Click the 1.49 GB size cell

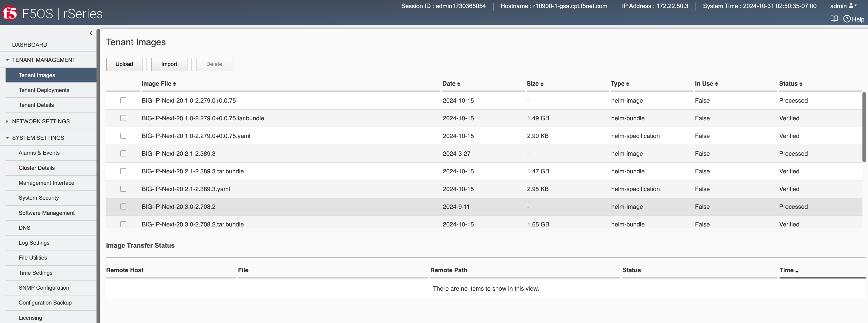[538, 118]
